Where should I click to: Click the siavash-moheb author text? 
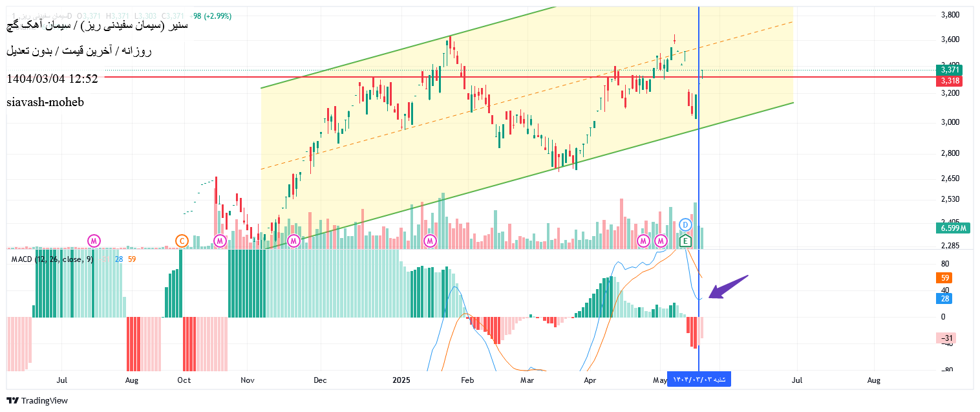45,102
